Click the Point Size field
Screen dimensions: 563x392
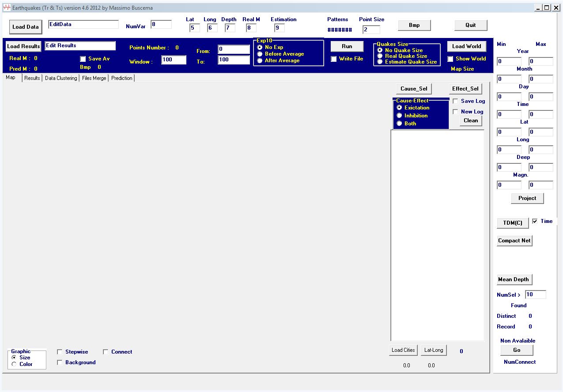[x=371, y=30]
